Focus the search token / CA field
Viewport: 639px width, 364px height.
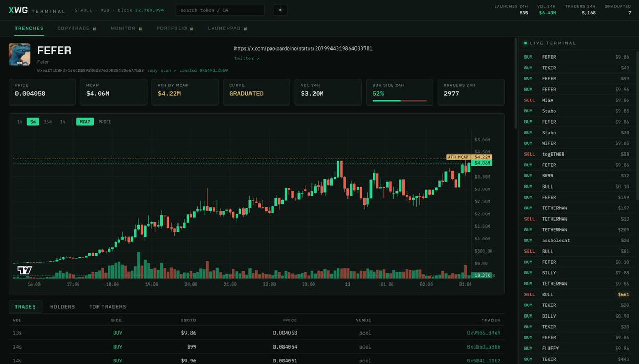(x=220, y=10)
